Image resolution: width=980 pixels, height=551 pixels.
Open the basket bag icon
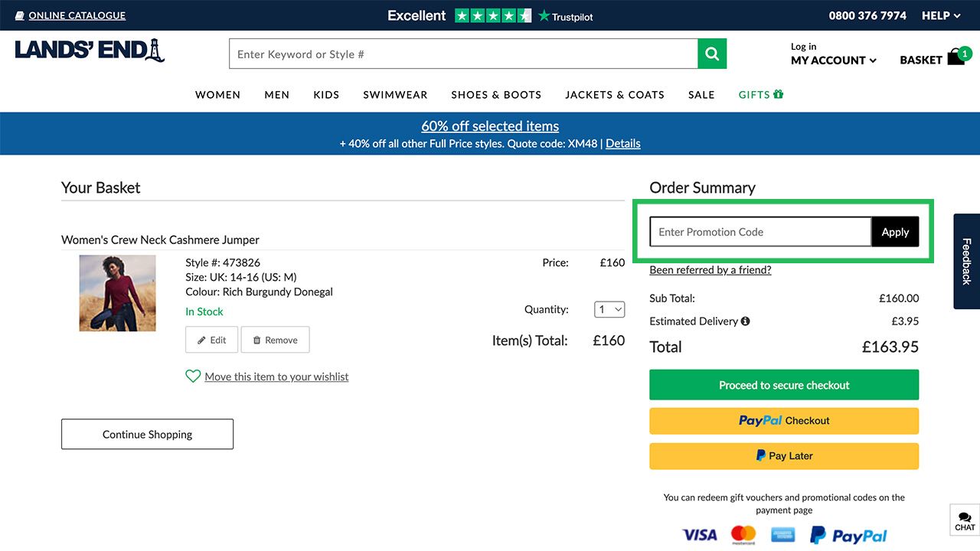click(x=956, y=57)
